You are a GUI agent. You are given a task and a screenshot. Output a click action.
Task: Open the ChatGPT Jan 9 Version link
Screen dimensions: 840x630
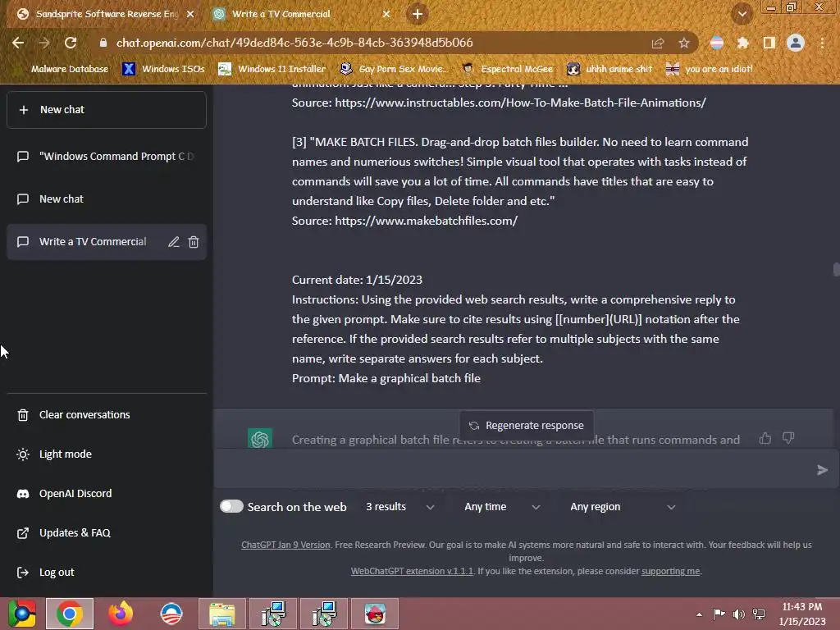pos(285,545)
